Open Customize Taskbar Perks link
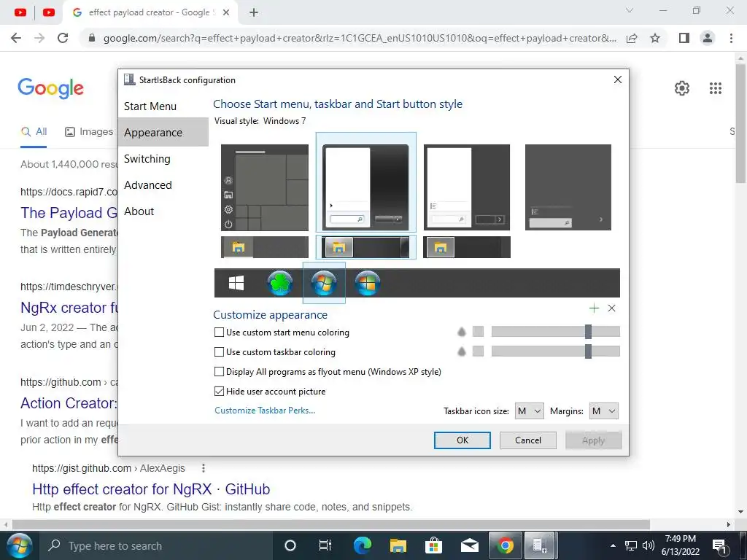The image size is (747, 560). (x=265, y=411)
